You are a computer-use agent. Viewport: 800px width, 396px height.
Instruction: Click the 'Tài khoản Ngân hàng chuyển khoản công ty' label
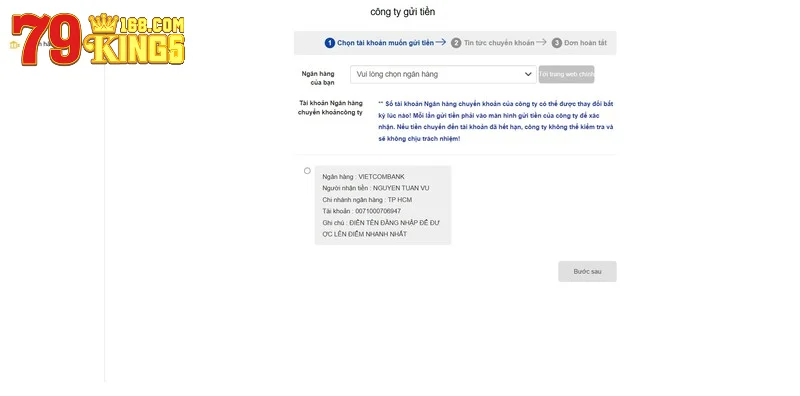tap(331, 108)
